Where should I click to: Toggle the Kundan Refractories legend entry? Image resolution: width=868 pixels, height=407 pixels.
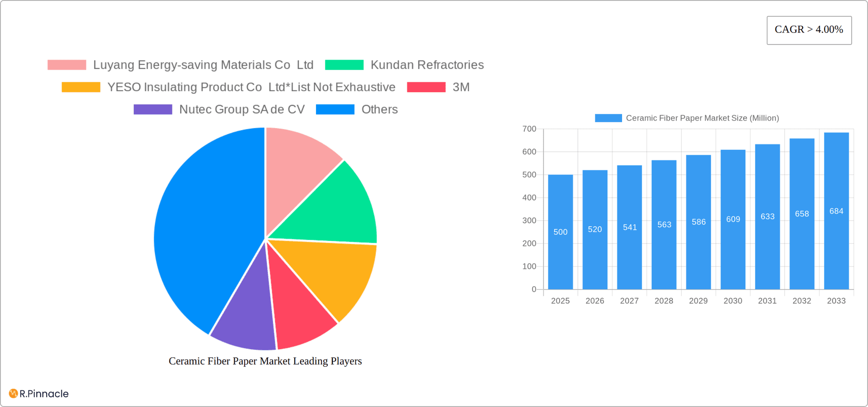427,65
